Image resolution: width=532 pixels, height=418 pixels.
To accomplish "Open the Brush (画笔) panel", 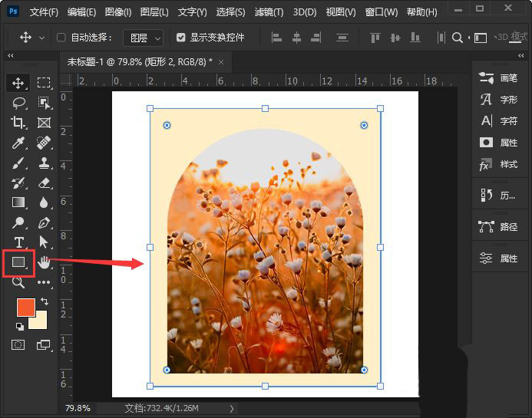I will [498, 78].
